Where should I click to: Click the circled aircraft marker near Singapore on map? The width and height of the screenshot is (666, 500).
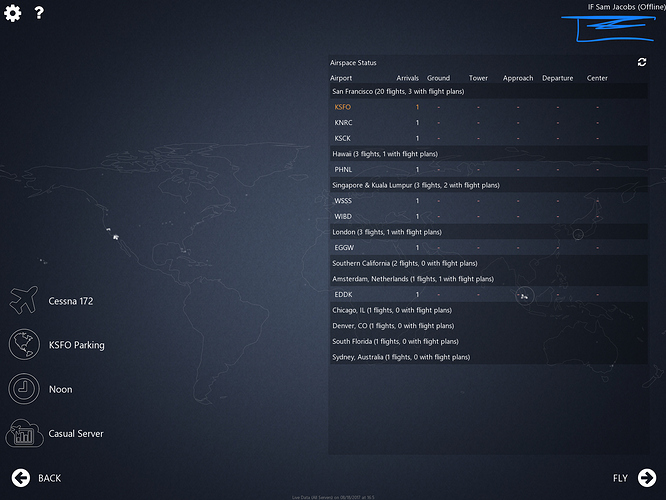[525, 296]
